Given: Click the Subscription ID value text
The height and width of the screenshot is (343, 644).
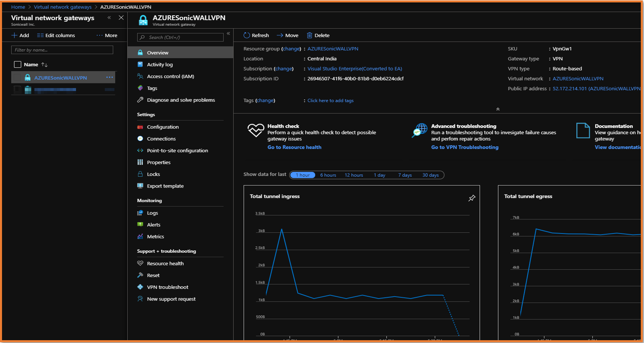Looking at the screenshot, I should click(356, 79).
